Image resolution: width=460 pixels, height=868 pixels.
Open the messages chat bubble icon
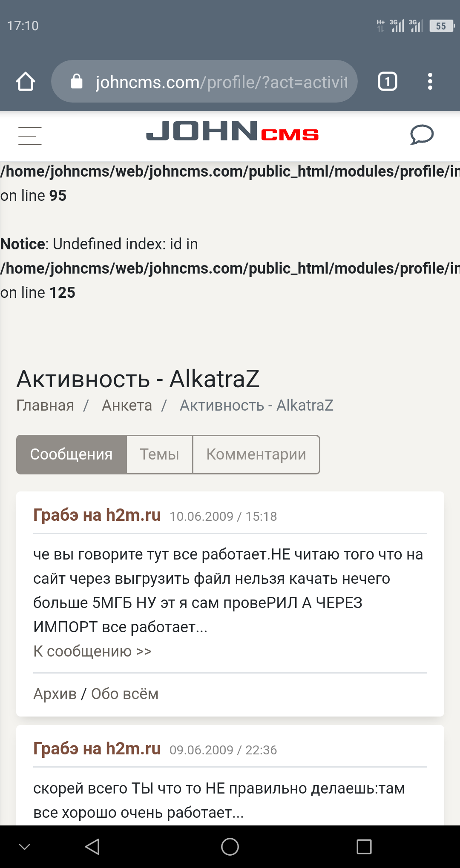coord(422,135)
